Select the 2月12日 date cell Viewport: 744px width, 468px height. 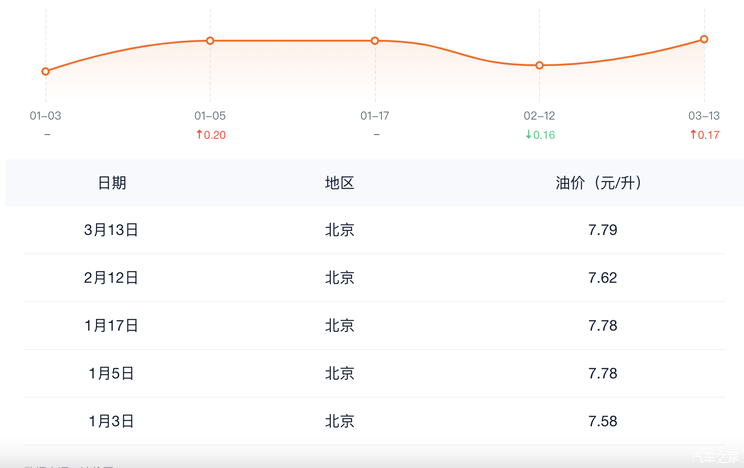(x=112, y=278)
